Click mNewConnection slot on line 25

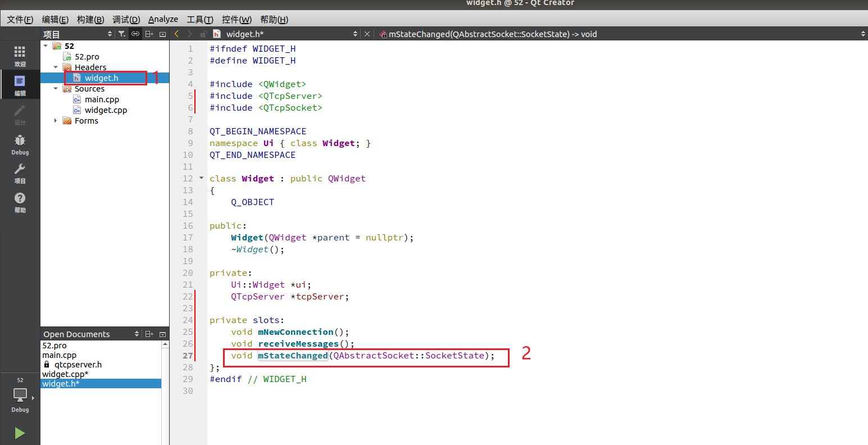296,332
